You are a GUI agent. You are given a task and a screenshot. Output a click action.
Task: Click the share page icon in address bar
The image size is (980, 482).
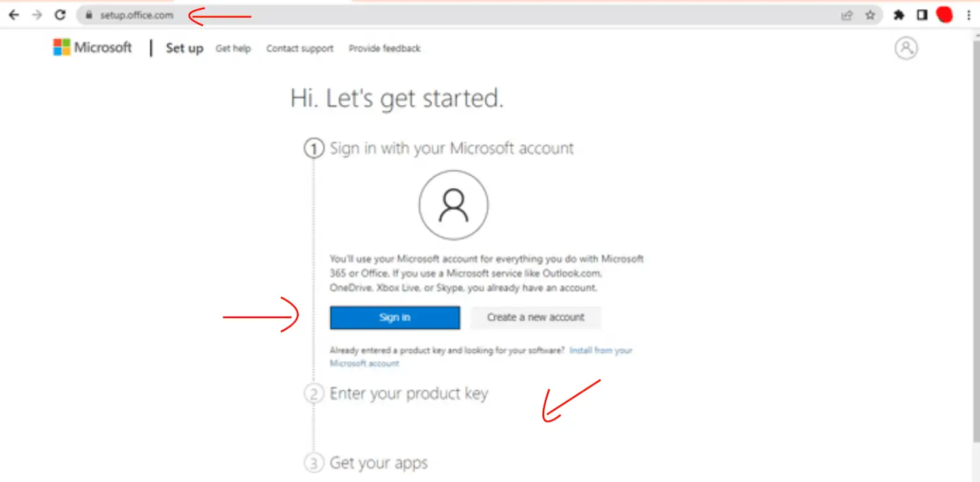click(847, 15)
